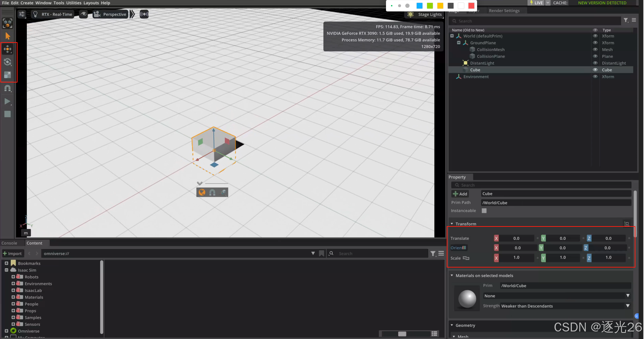Select the DistantLight prim

(x=482, y=63)
